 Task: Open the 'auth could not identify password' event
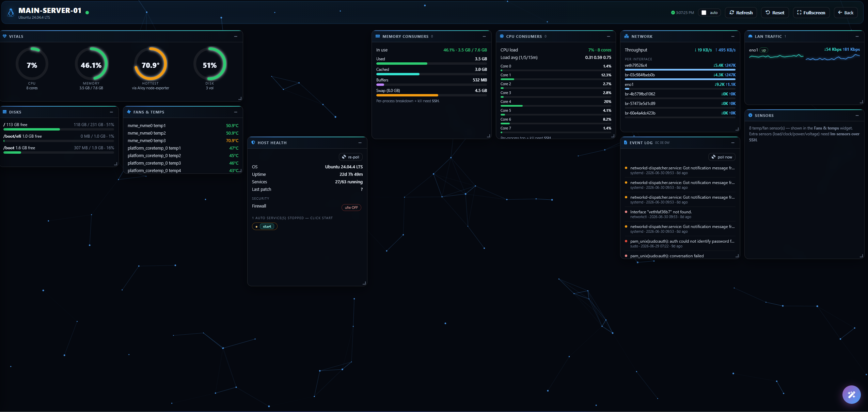point(680,243)
